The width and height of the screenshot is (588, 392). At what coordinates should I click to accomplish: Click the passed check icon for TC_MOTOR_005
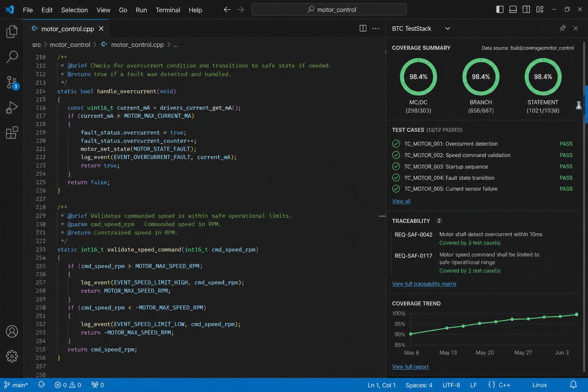tap(396, 189)
